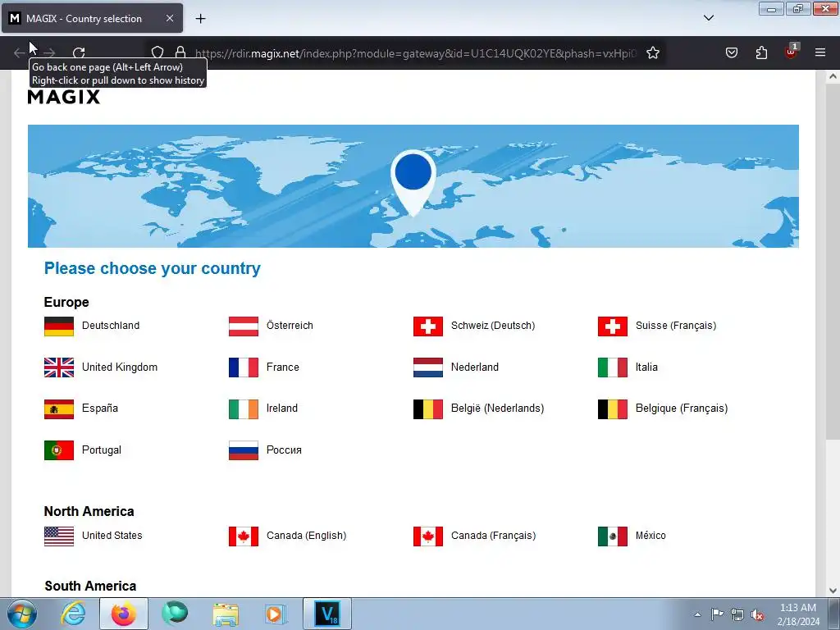Image resolution: width=840 pixels, height=630 pixels.
Task: Choose the México link
Action: click(x=651, y=535)
